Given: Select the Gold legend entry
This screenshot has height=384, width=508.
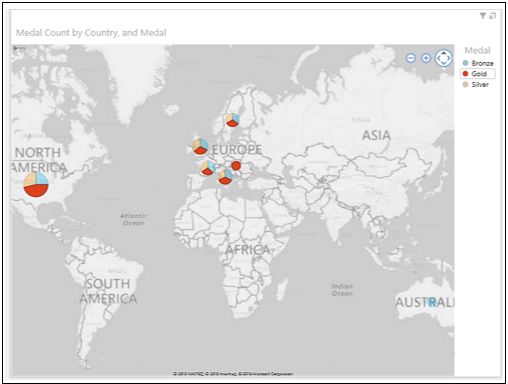Looking at the screenshot, I should point(478,74).
